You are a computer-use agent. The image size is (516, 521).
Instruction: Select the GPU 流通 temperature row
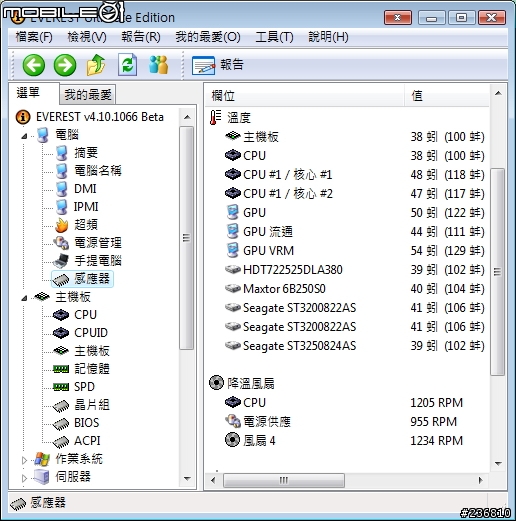(347, 232)
